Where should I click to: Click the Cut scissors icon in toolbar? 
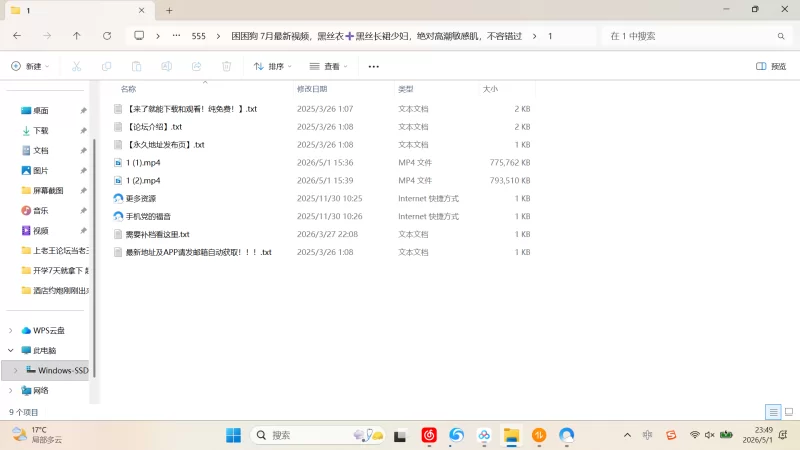point(77,66)
